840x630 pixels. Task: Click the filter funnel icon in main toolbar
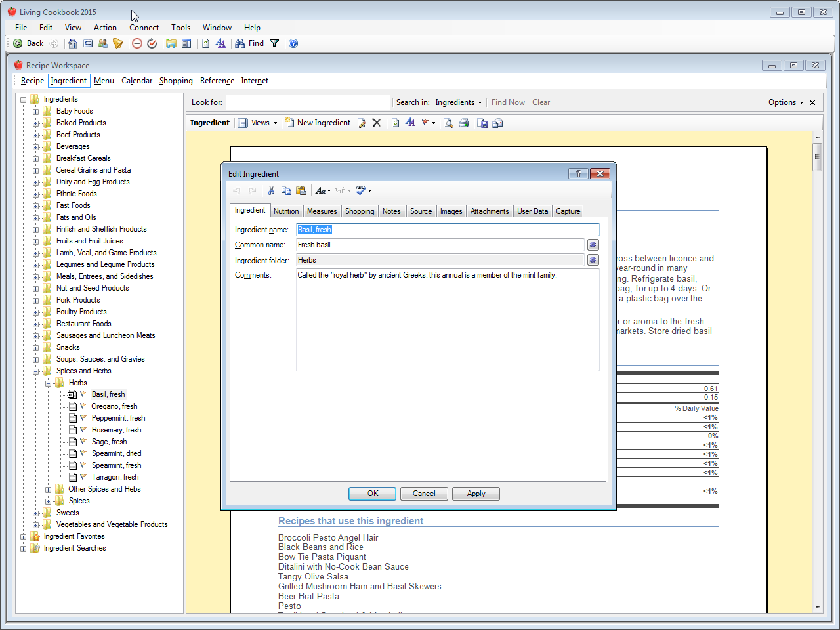tap(274, 43)
